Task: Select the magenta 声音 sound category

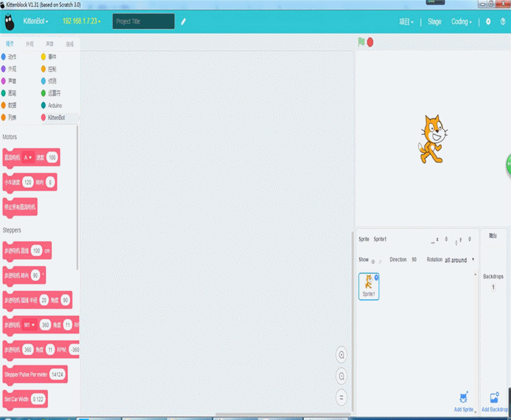Action: (x=9, y=81)
